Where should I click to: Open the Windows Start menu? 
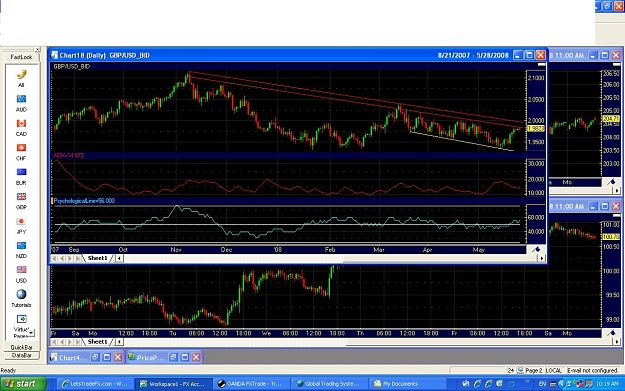(x=22, y=384)
